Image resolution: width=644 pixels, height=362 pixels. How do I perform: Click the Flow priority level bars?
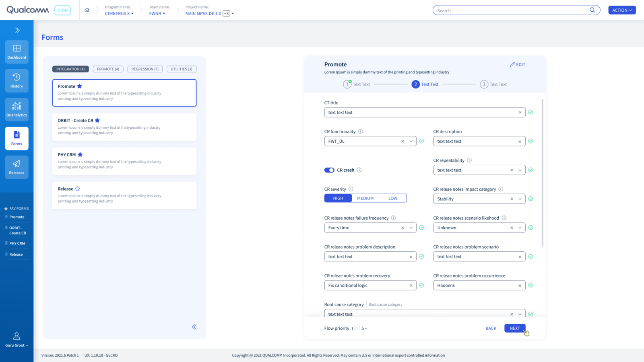pos(356,327)
